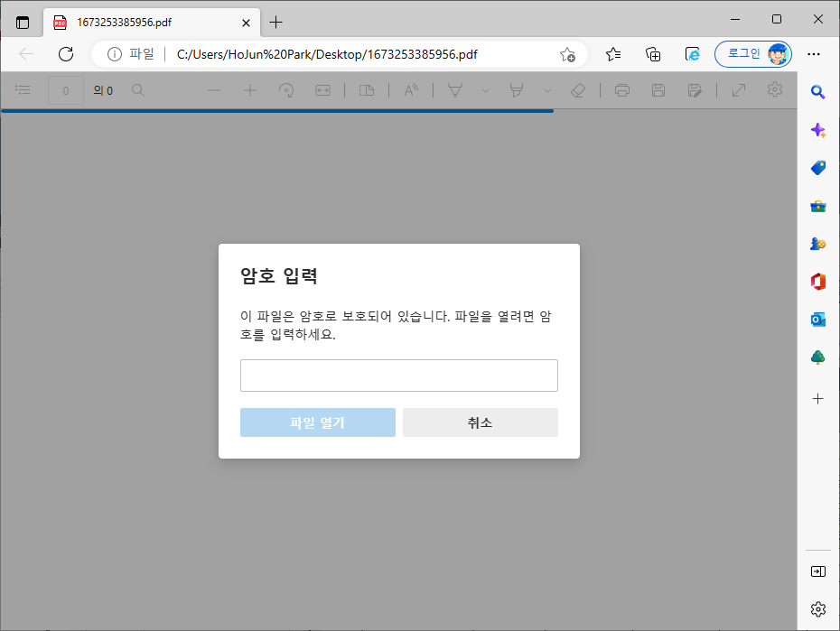
Task: Select the PDF draw pen tool
Action: point(455,90)
